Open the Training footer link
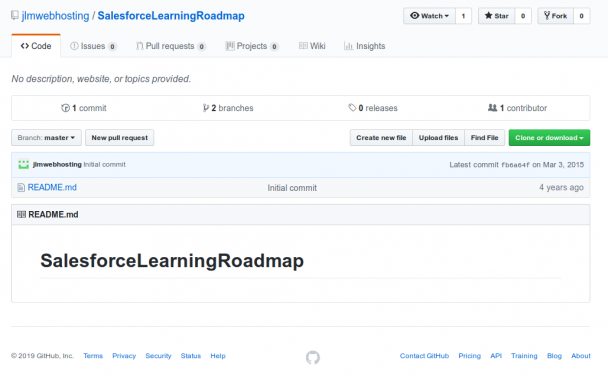This screenshot has height=383, width=608. 524,355
